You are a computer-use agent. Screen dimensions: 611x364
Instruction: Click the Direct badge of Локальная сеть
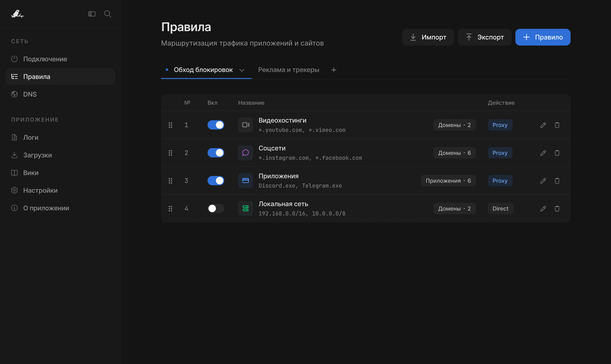pyautogui.click(x=500, y=209)
